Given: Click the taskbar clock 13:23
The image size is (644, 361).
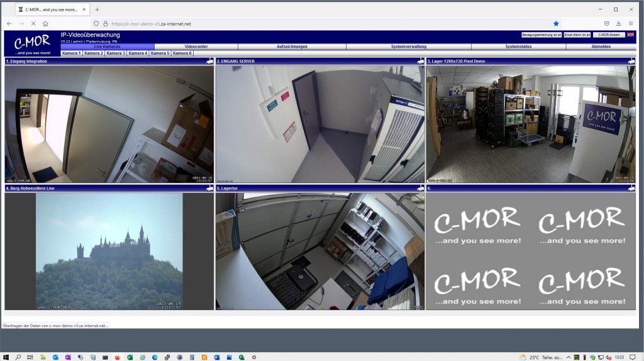Looking at the screenshot, I should [619, 357].
